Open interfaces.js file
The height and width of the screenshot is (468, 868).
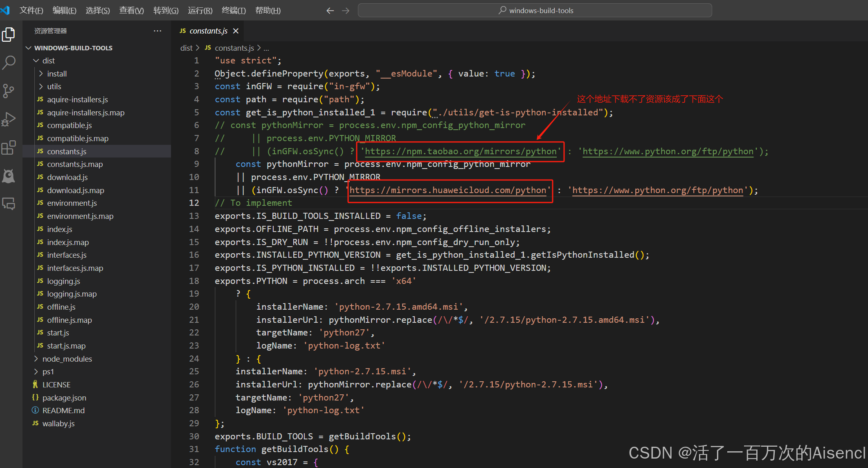pos(67,255)
